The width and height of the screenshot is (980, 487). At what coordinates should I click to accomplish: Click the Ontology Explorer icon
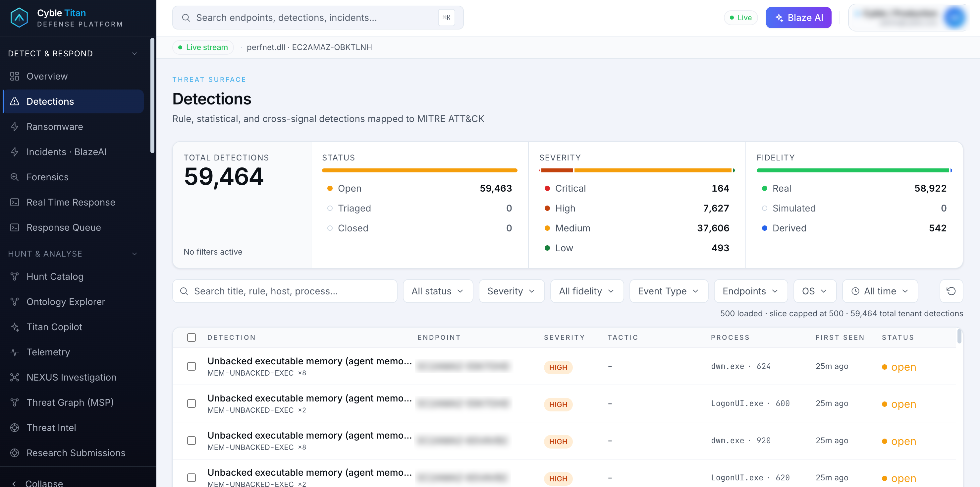(x=15, y=302)
